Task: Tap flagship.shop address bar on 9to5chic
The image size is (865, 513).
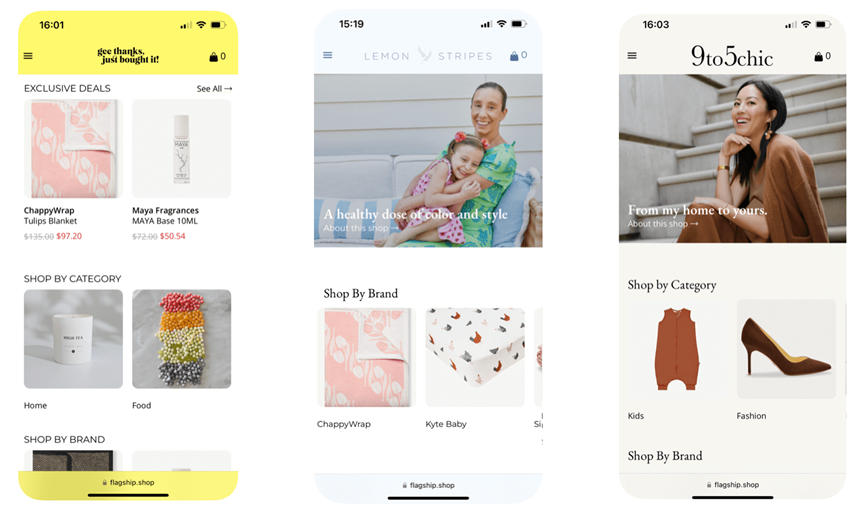Action: pos(733,485)
